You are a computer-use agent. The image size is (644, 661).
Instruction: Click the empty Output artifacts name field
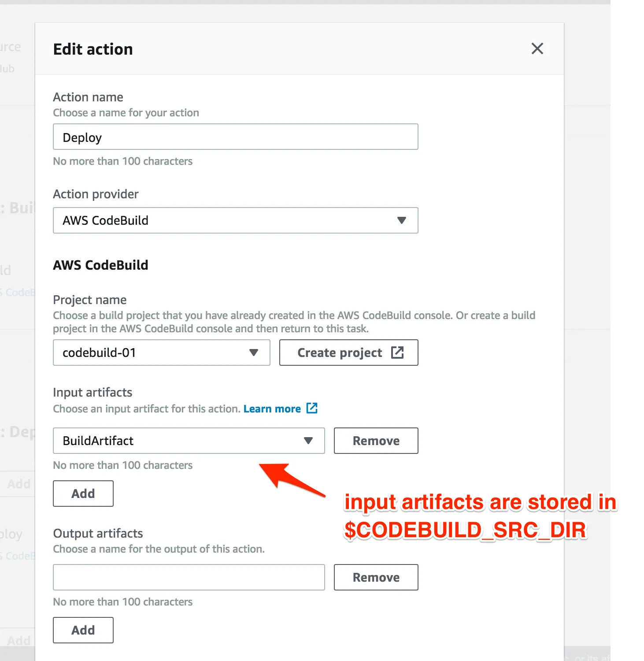[189, 577]
